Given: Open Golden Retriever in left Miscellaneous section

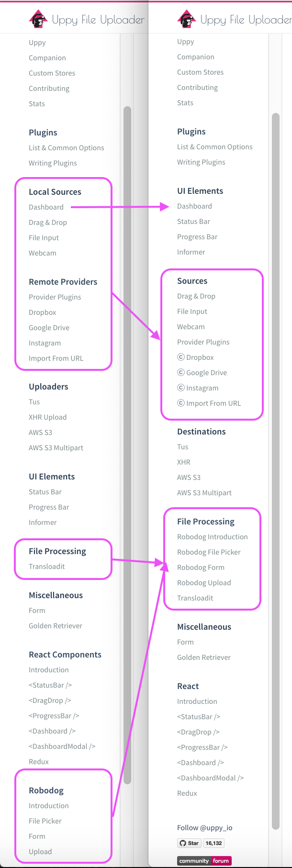Looking at the screenshot, I should pos(56,626).
